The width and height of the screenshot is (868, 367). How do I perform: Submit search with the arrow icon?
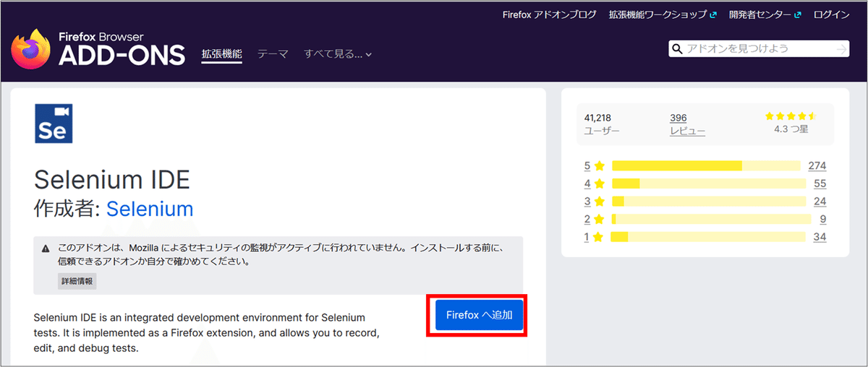(x=841, y=49)
